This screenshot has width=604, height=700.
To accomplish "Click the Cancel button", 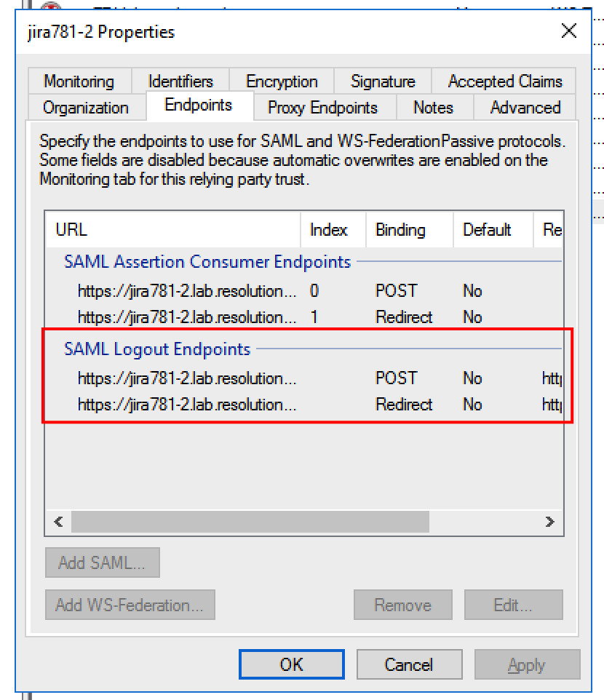I will click(x=410, y=664).
